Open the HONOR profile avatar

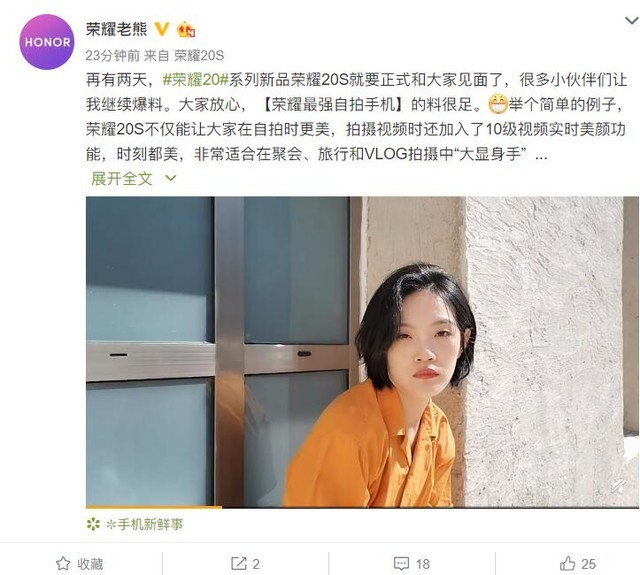pyautogui.click(x=47, y=42)
